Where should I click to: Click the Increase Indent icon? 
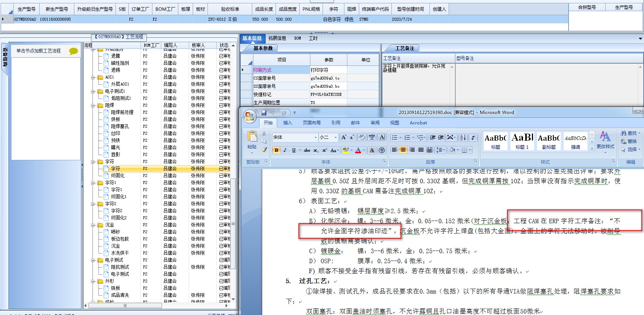pyautogui.click(x=441, y=138)
